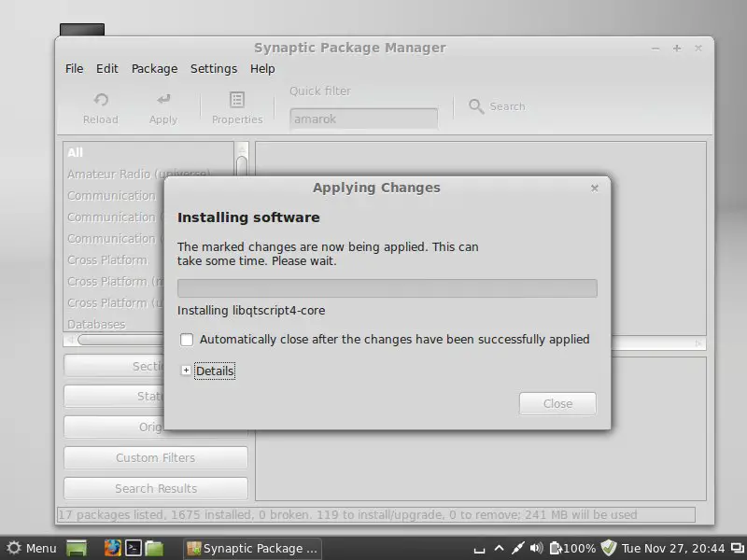Open the File menu
Viewport: 747px width, 560px height.
click(75, 68)
